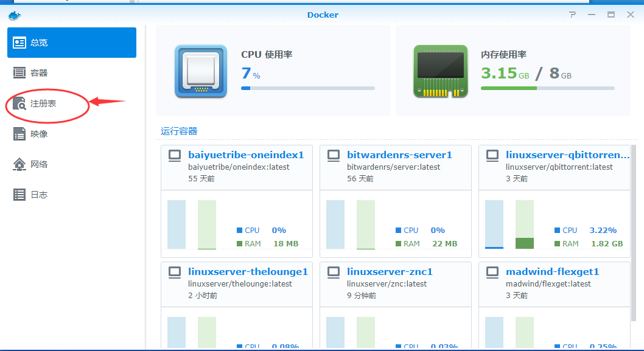
Task: Click the container list vertical scrollbar
Action: coord(634,233)
